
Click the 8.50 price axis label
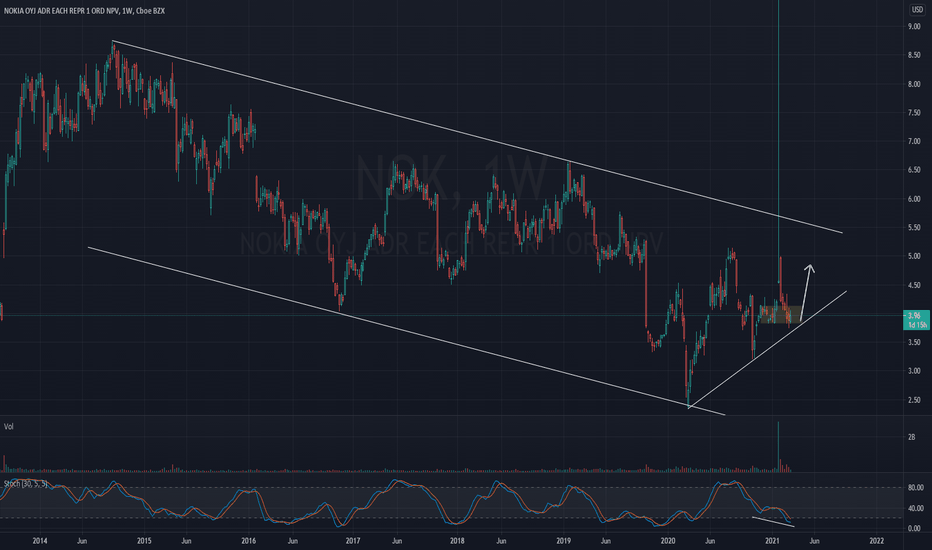(914, 55)
